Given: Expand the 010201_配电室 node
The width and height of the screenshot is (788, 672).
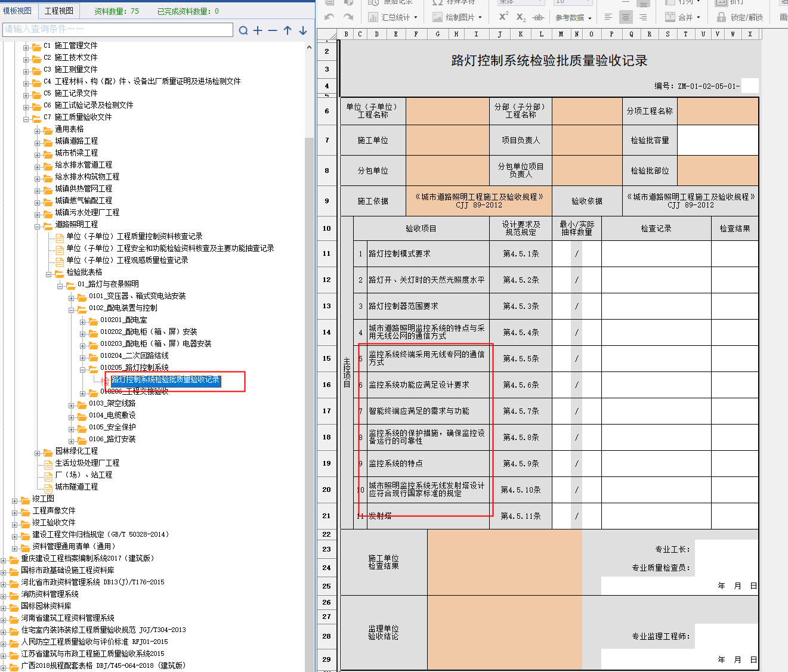Looking at the screenshot, I should coord(83,321).
